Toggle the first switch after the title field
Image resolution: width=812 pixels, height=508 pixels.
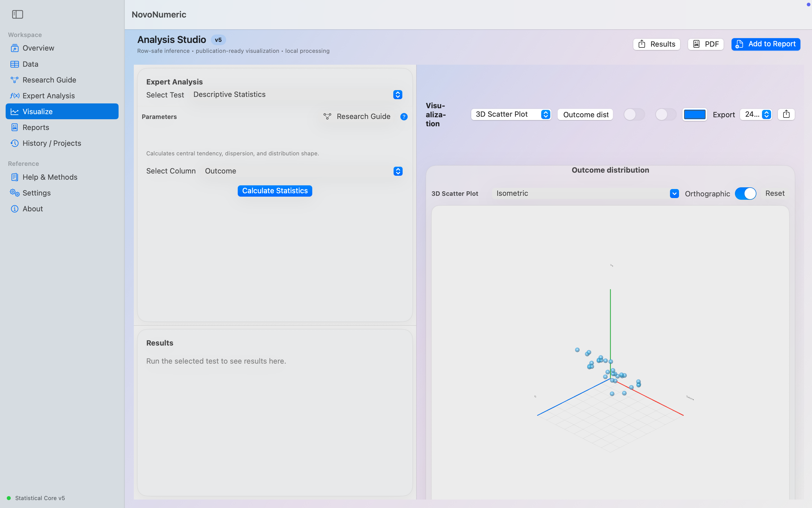tap(634, 115)
